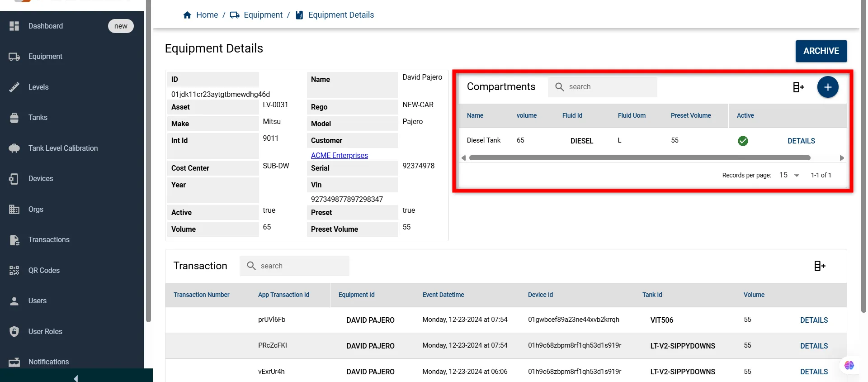The height and width of the screenshot is (382, 868).
Task: Click the User Roles shield icon
Action: pos(14,331)
